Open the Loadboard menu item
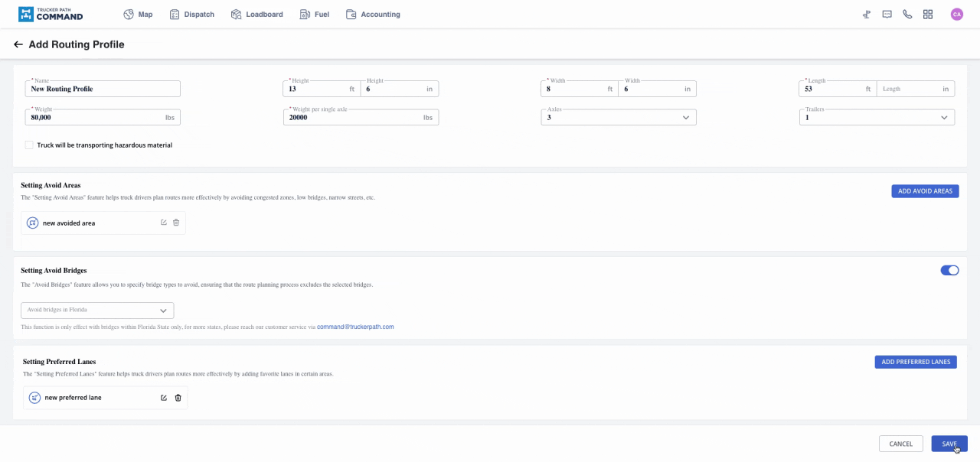The width and height of the screenshot is (980, 462). [257, 15]
